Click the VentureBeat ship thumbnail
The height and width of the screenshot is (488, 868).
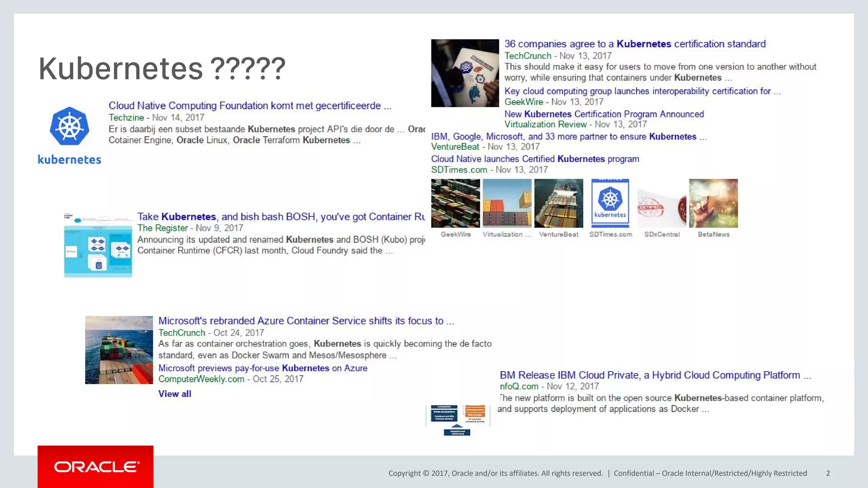(x=559, y=203)
